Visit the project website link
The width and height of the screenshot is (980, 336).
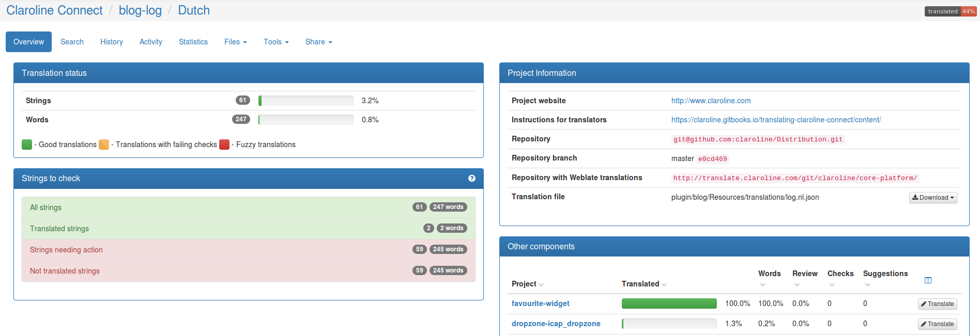point(711,101)
